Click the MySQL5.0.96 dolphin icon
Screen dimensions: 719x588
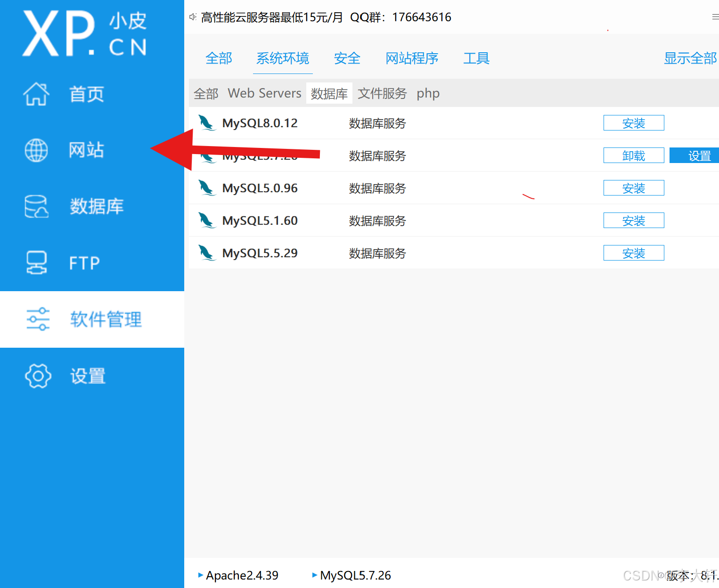[206, 188]
